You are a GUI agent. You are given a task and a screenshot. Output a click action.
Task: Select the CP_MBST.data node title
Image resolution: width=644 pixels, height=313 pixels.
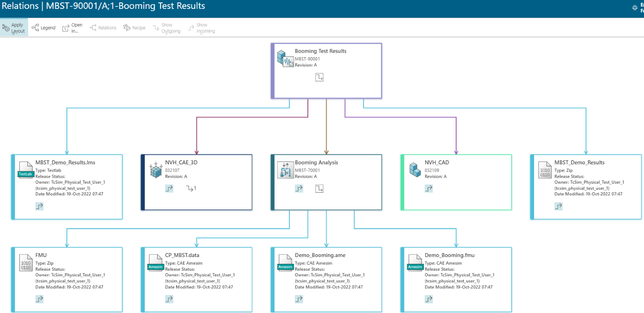[x=182, y=255]
